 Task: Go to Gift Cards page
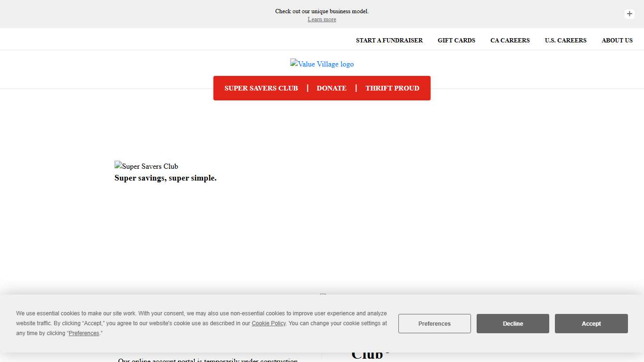456,41
